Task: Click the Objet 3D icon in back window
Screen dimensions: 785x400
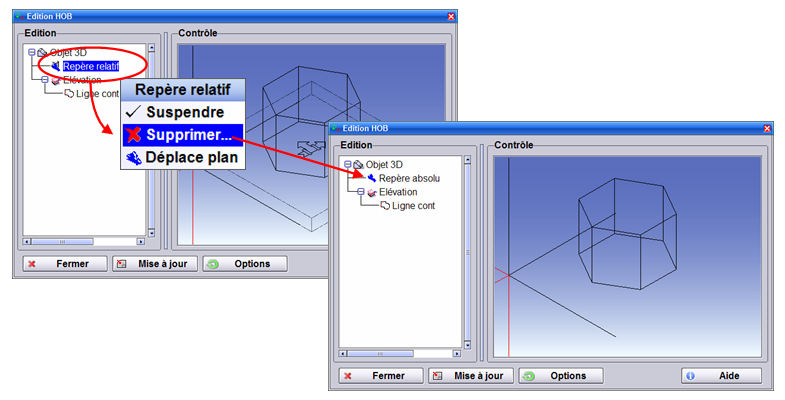Action: [x=42, y=52]
